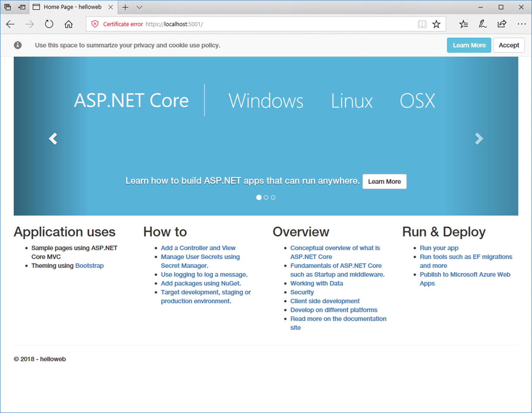This screenshot has width=532, height=413.
Task: Click the Add notes pen icon
Action: 482,24
